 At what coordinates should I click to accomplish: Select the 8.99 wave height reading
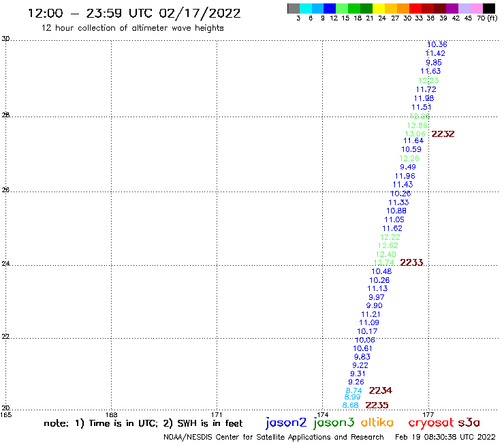click(x=352, y=397)
